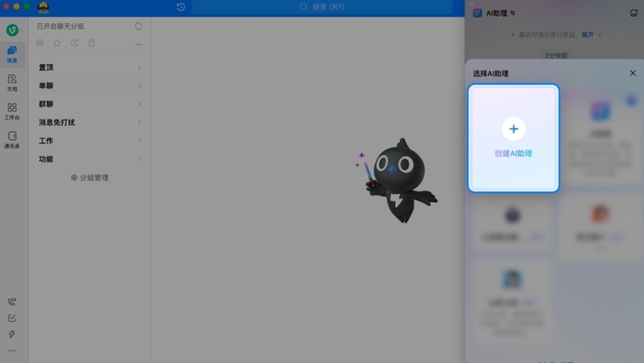644x363 pixels.
Task: Click the 已开启聊天分组 header text
Action: (60, 27)
